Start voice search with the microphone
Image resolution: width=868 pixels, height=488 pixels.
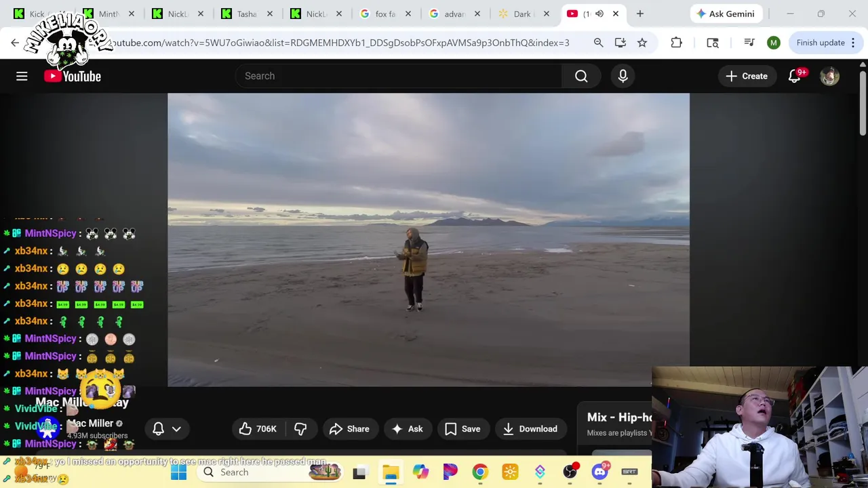coord(623,76)
